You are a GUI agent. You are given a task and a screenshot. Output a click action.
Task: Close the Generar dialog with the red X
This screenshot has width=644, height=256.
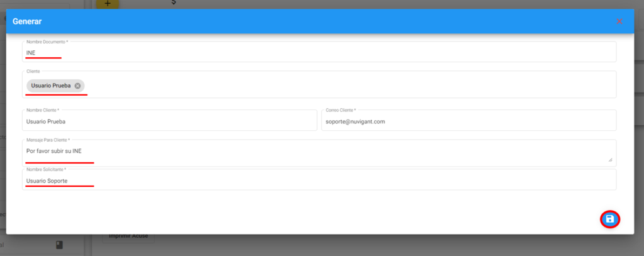(619, 21)
